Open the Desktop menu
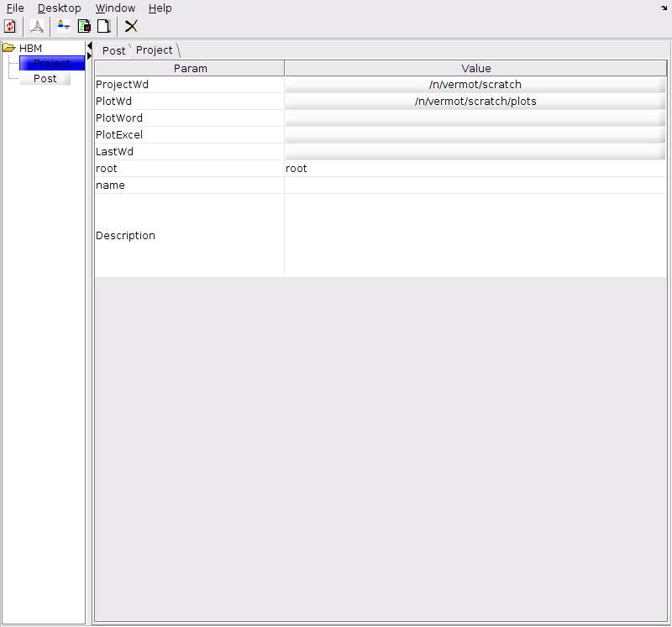 click(x=59, y=8)
